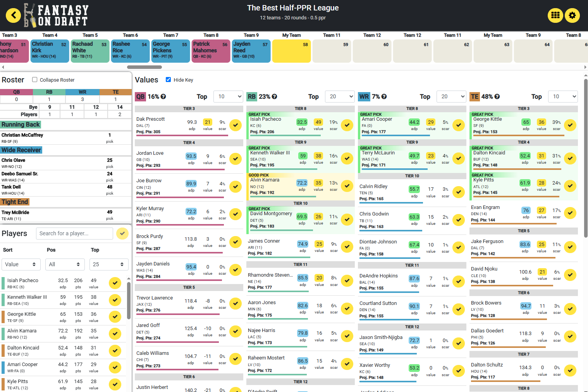588x392 pixels.
Task: Draft Alvin Kamara in RB values column
Action: 347,186
